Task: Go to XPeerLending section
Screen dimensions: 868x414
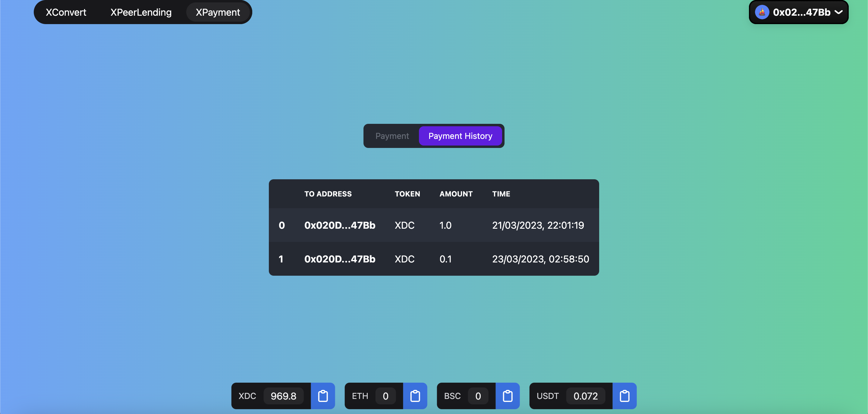Action: 141,12
